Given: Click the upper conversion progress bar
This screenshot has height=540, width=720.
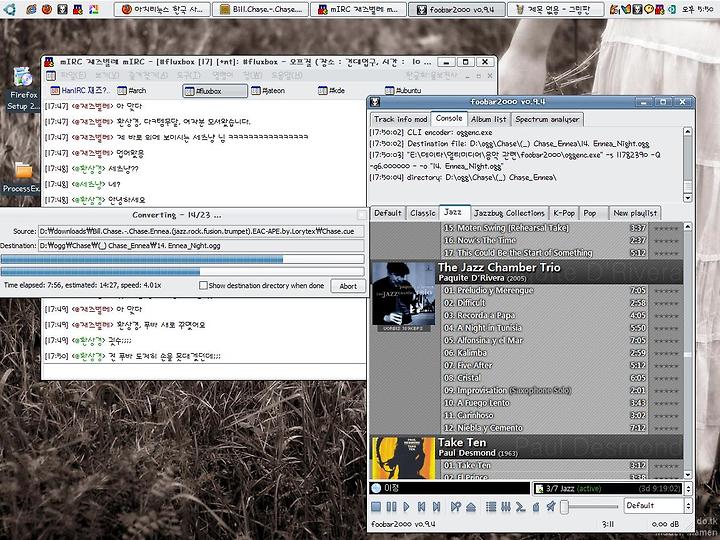Looking at the screenshot, I should click(x=182, y=259).
